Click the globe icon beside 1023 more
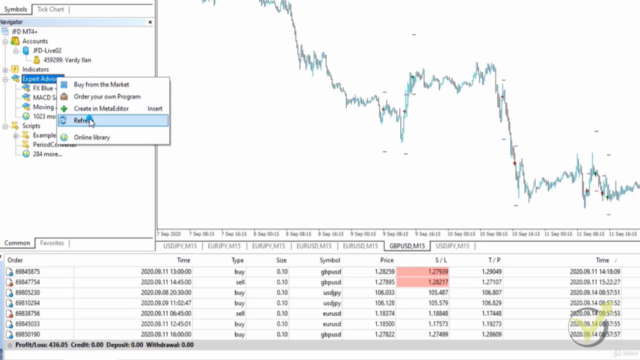This screenshot has height=360, width=640. click(26, 116)
